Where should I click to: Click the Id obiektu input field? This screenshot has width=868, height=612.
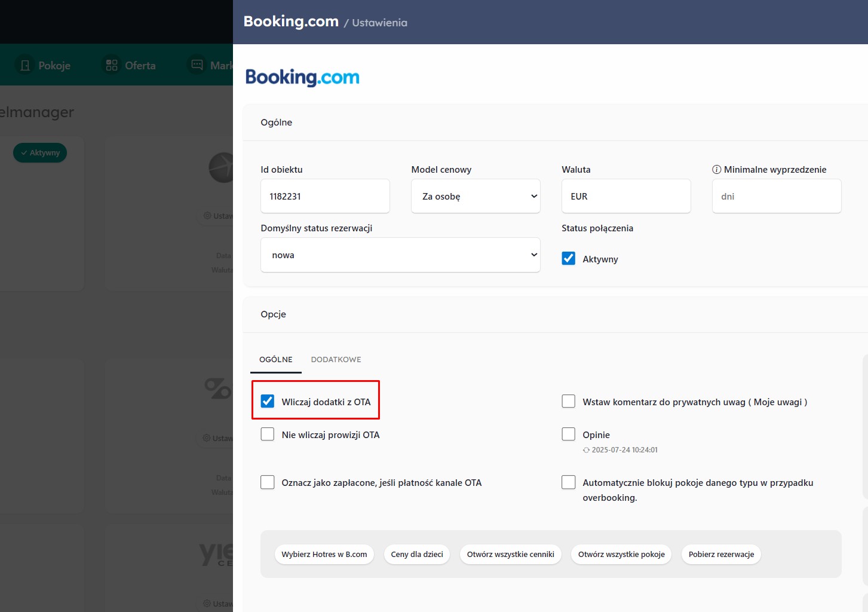point(325,196)
